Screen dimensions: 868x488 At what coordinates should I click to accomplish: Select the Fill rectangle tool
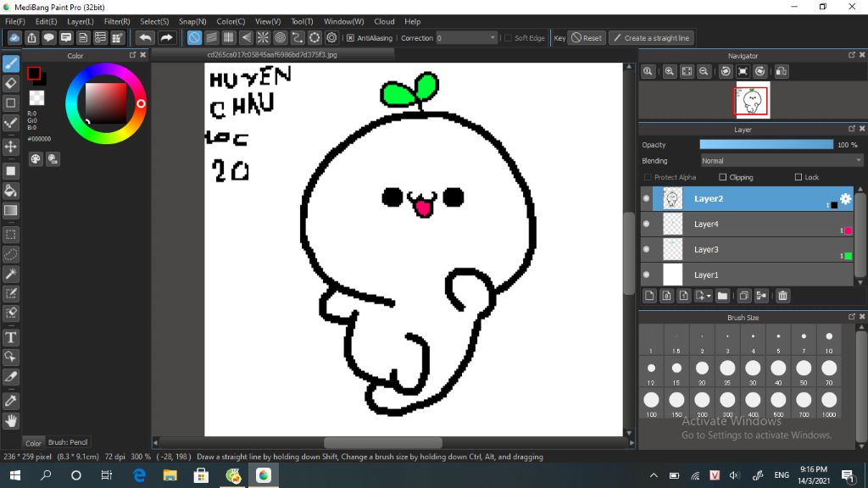point(10,171)
